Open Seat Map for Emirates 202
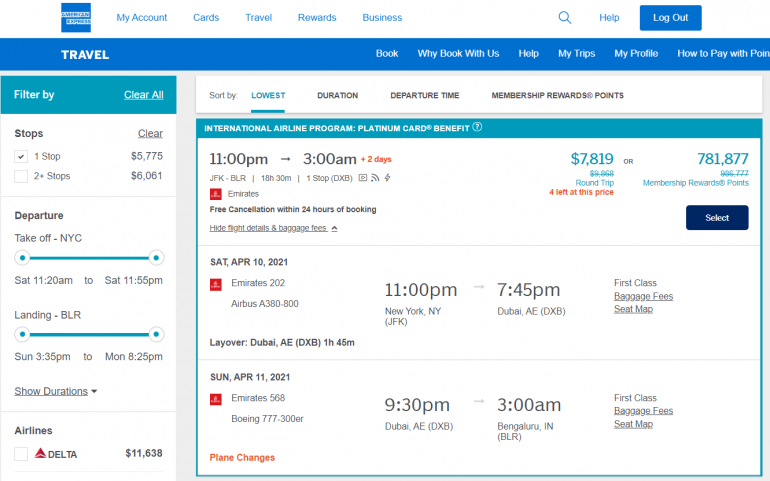770x481 pixels. [x=633, y=309]
